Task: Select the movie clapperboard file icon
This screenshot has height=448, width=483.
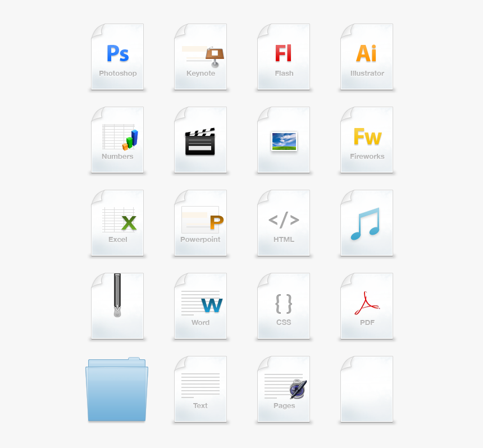Action: point(201,140)
